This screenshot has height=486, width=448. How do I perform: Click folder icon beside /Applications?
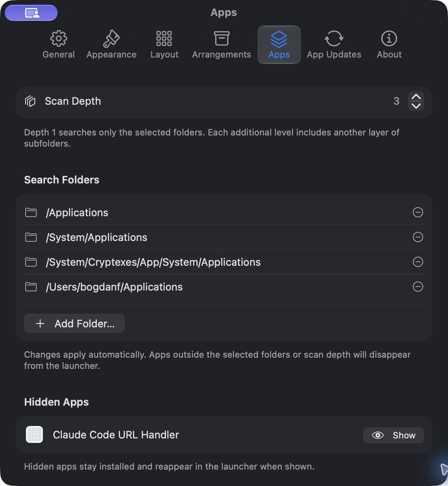[31, 212]
